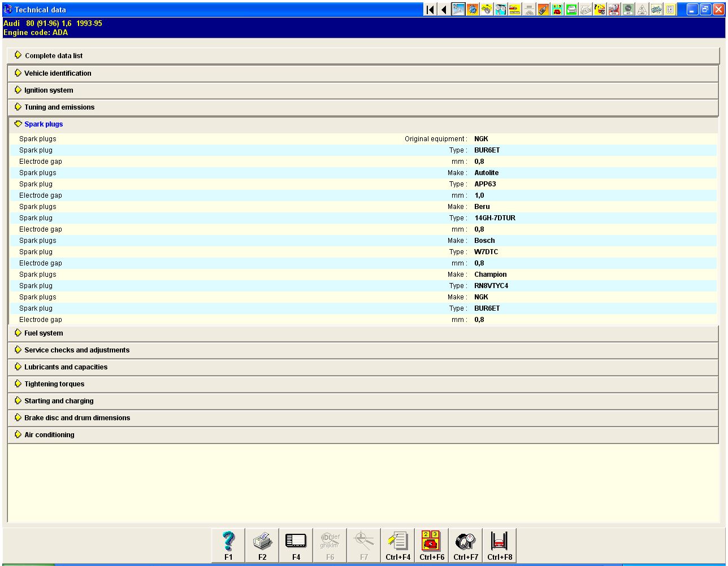
Task: Select the highlighted wrench technical data toolbar icon
Action: [x=458, y=10]
